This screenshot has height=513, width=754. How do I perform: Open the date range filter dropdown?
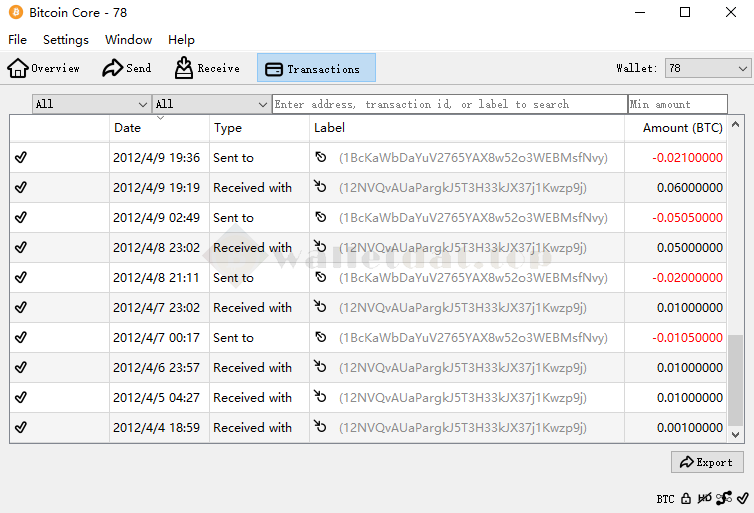click(91, 104)
